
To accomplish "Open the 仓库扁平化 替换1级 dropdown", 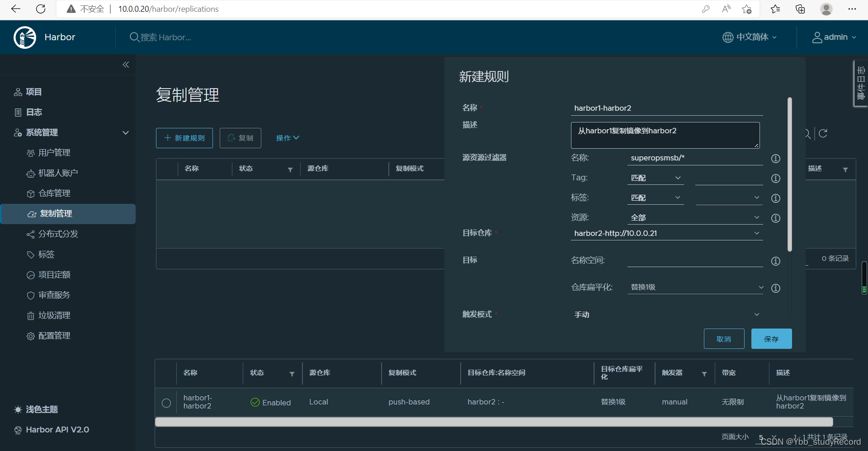I will click(696, 287).
